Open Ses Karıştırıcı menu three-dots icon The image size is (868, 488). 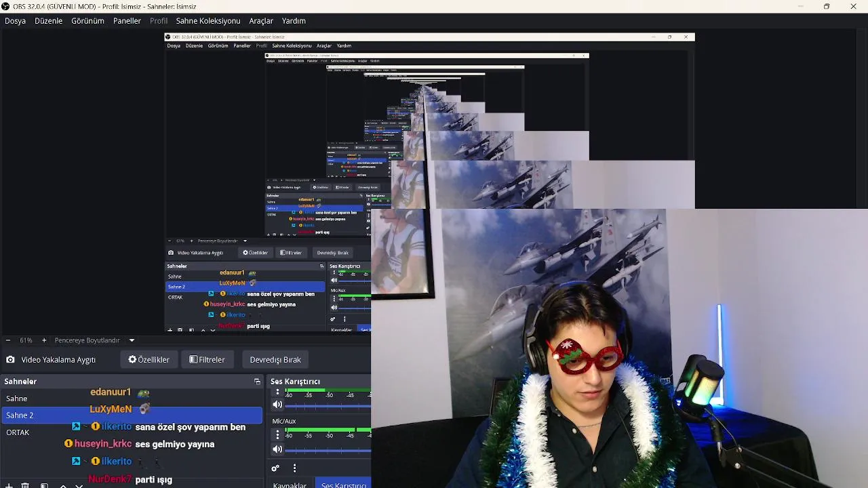tap(294, 468)
